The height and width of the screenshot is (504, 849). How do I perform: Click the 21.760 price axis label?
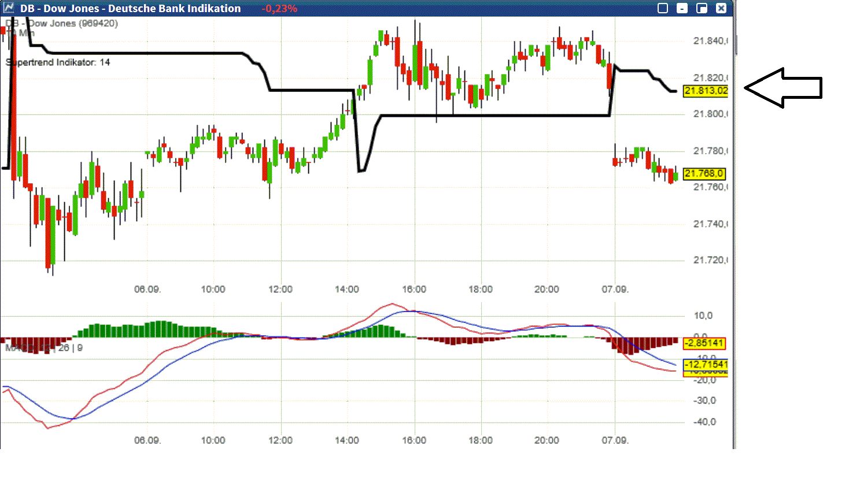pyautogui.click(x=710, y=187)
